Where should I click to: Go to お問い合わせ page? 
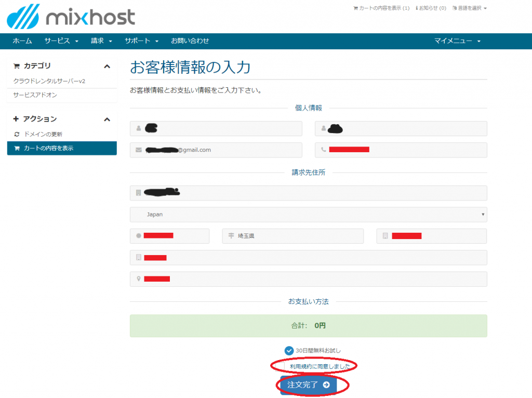click(190, 41)
